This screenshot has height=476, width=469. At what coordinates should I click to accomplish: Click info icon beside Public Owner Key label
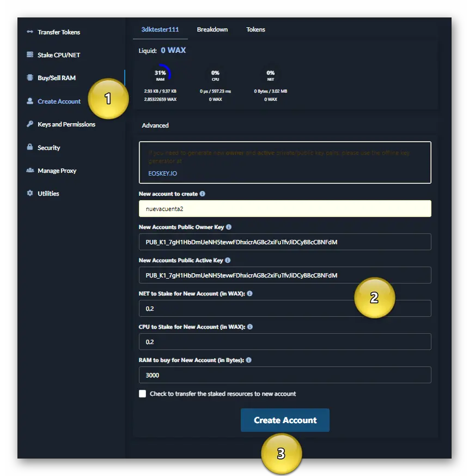pyautogui.click(x=229, y=227)
